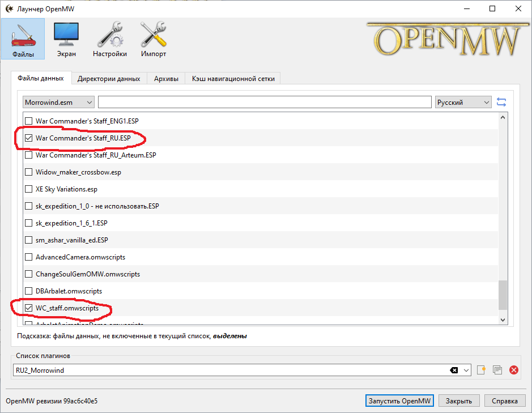532x413 pixels.
Task: Click the new plugin list icon
Action: pos(481,370)
